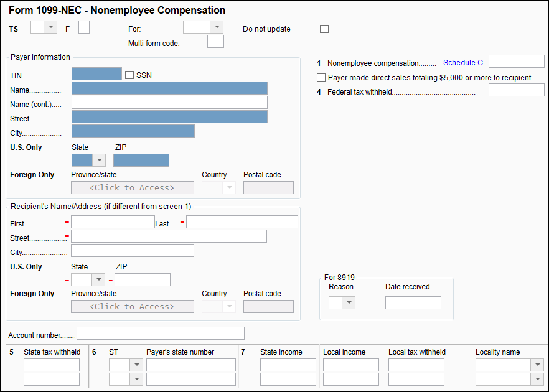Open the 8919 Reason dropdown
Screen dimensions: 549x392
pyautogui.click(x=349, y=303)
